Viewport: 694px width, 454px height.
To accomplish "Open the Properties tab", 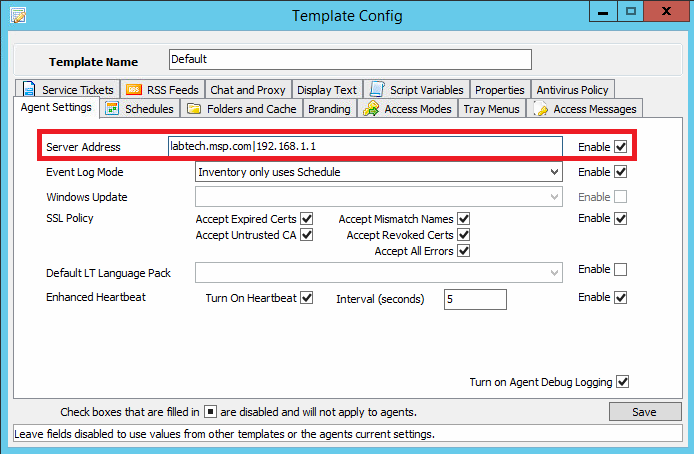I will pyautogui.click(x=500, y=90).
